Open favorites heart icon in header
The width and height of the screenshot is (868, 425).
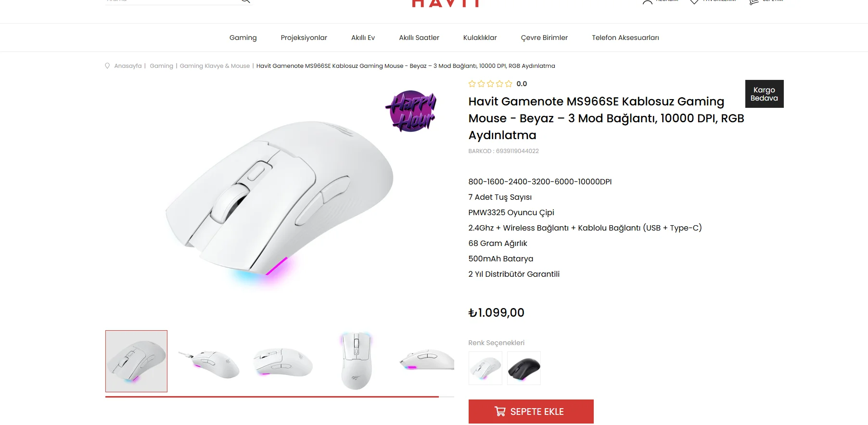(x=694, y=2)
